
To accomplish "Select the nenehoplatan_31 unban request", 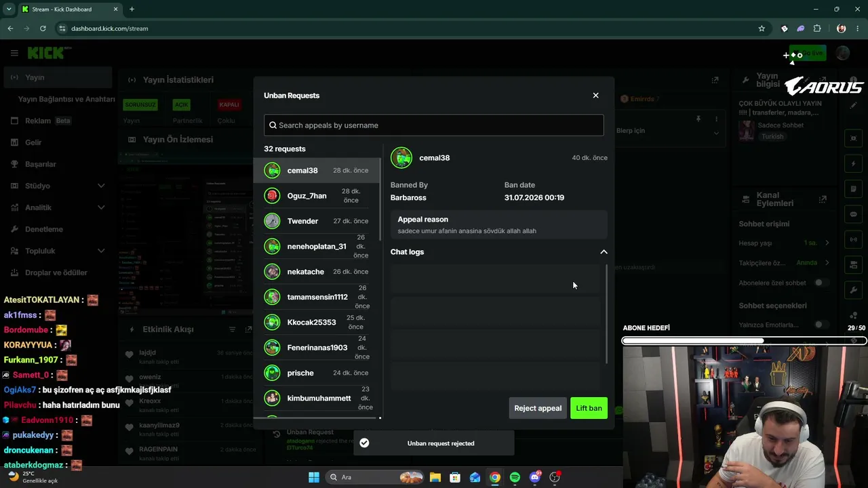I will (x=317, y=247).
